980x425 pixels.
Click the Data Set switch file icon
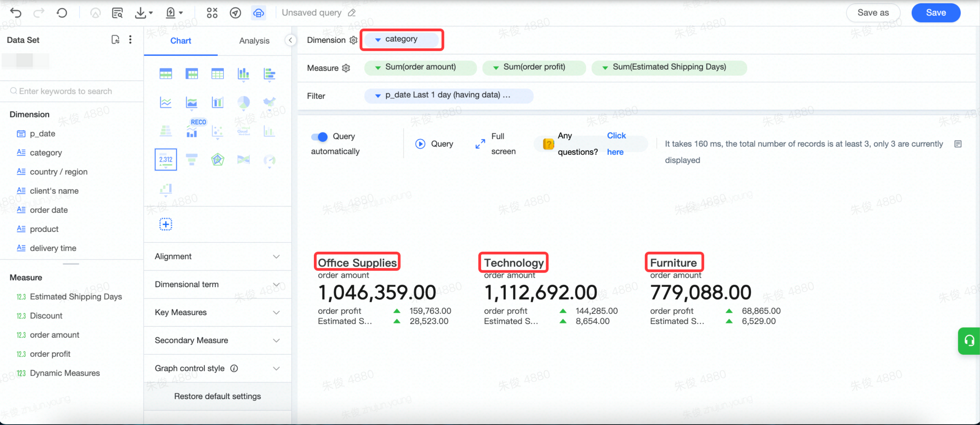116,40
